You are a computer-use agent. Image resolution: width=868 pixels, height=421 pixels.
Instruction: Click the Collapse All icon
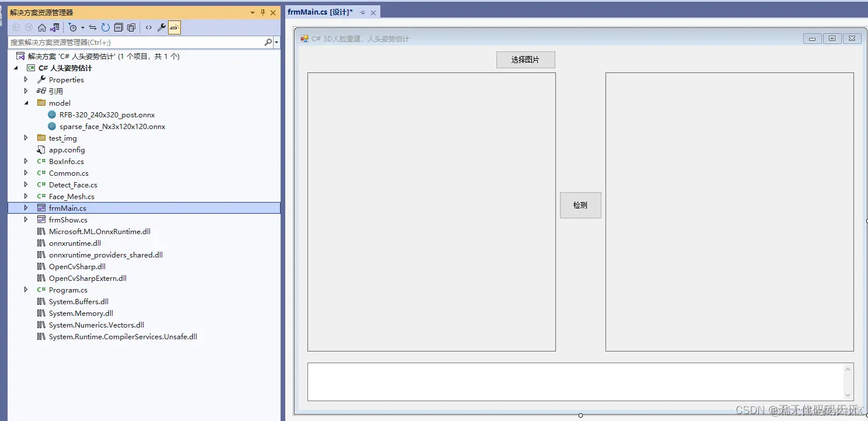pos(118,27)
